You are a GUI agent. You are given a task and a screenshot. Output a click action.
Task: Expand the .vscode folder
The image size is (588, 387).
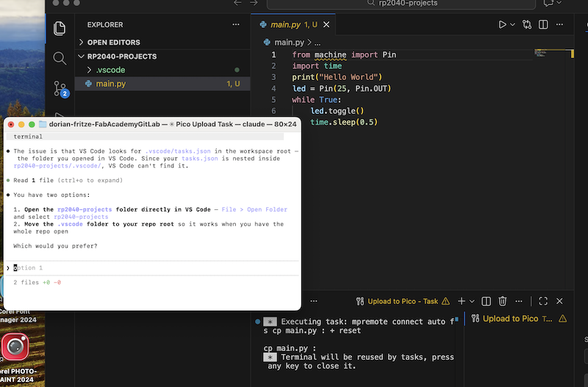(x=162, y=70)
